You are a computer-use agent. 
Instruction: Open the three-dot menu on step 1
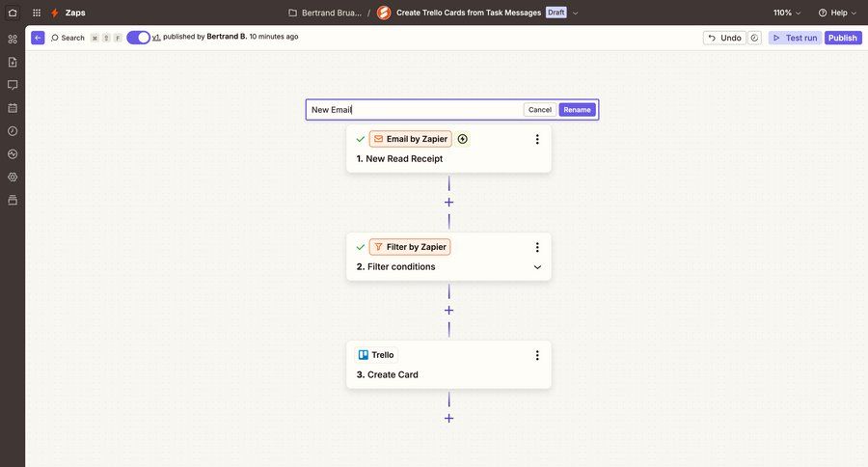537,139
